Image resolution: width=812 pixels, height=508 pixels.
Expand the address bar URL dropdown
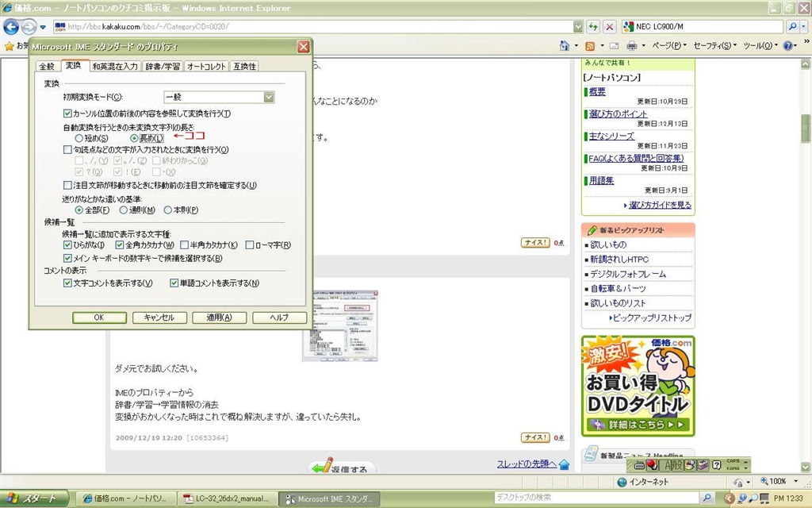pyautogui.click(x=578, y=26)
